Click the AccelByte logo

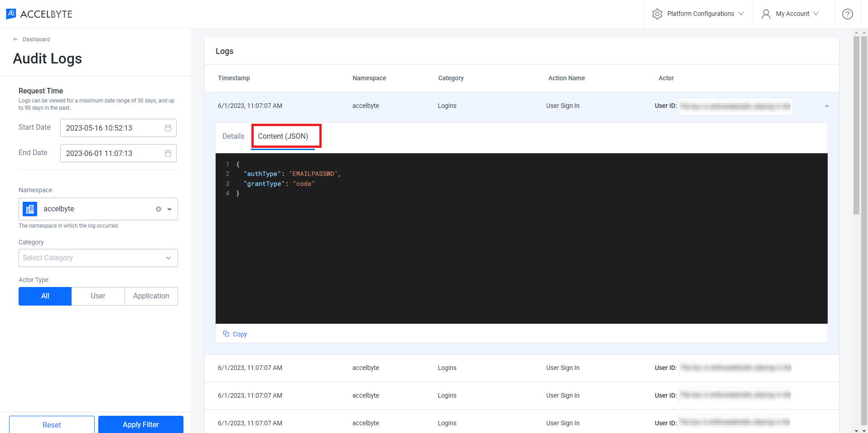[39, 14]
